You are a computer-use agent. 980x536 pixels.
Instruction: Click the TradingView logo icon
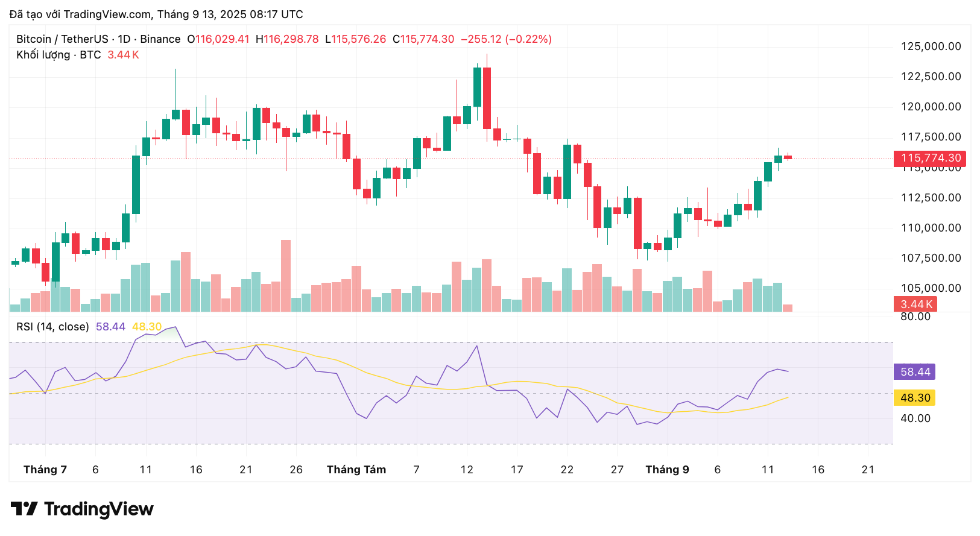(24, 509)
